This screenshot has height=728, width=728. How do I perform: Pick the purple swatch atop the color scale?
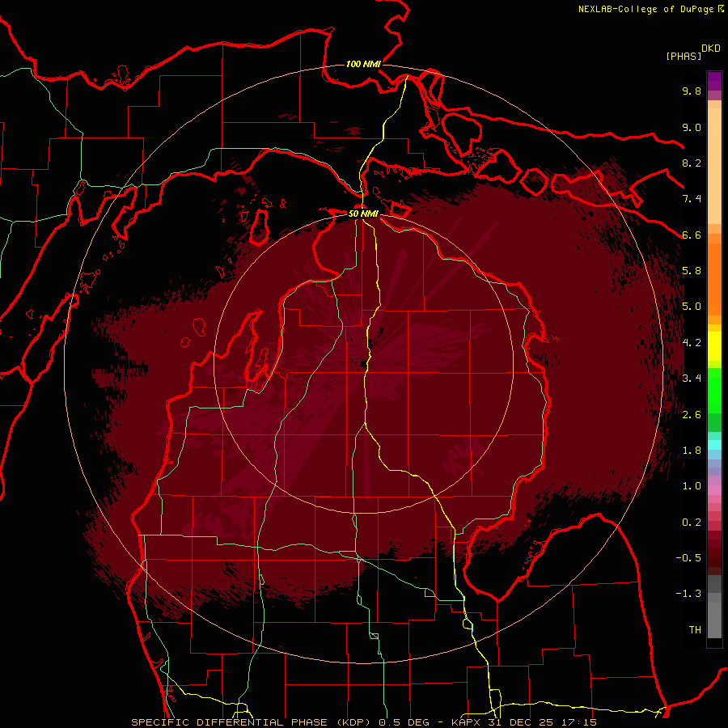click(x=714, y=81)
